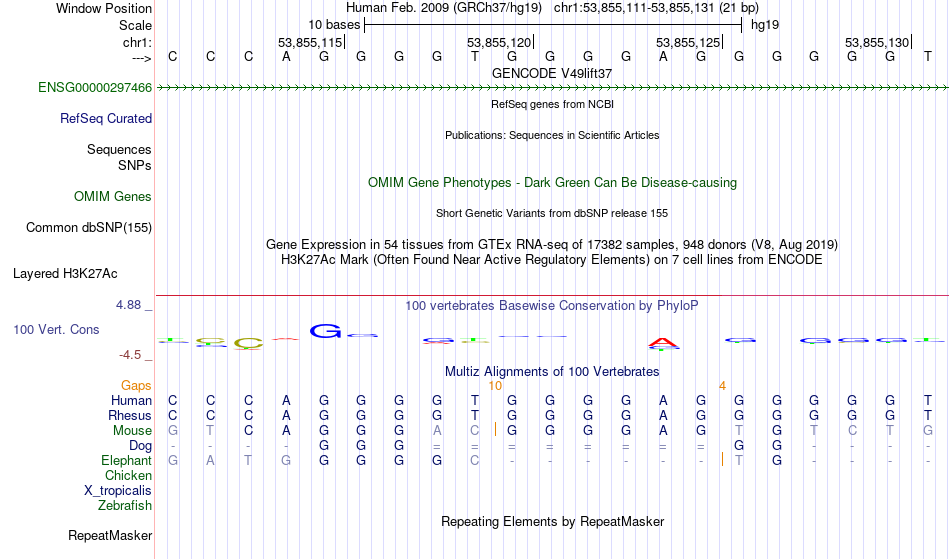This screenshot has width=950, height=559.
Task: Select the Elephant alignment row label
Action: [127, 461]
